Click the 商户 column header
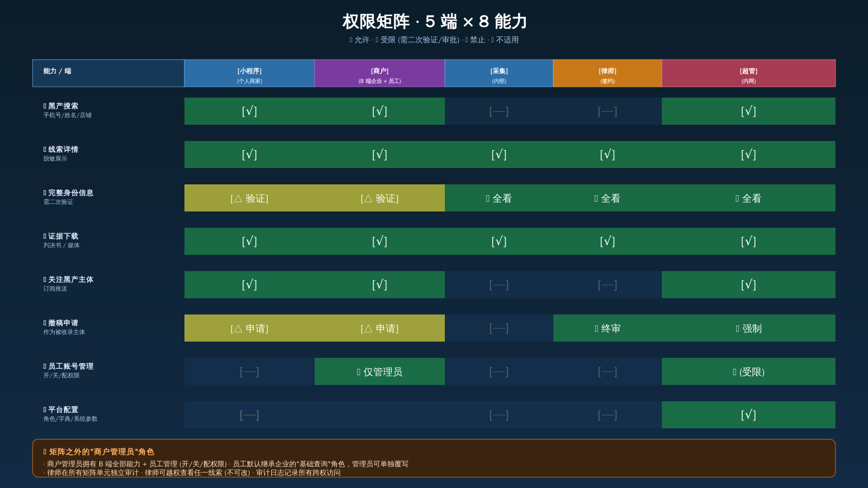The width and height of the screenshot is (868, 488). coord(380,73)
